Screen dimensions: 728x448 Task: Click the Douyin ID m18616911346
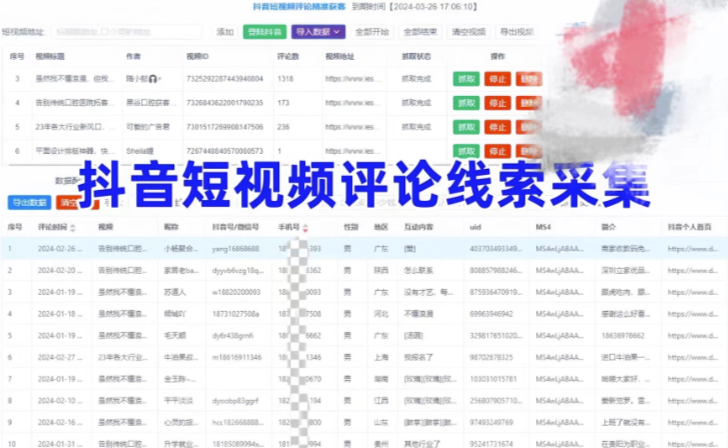click(237, 357)
